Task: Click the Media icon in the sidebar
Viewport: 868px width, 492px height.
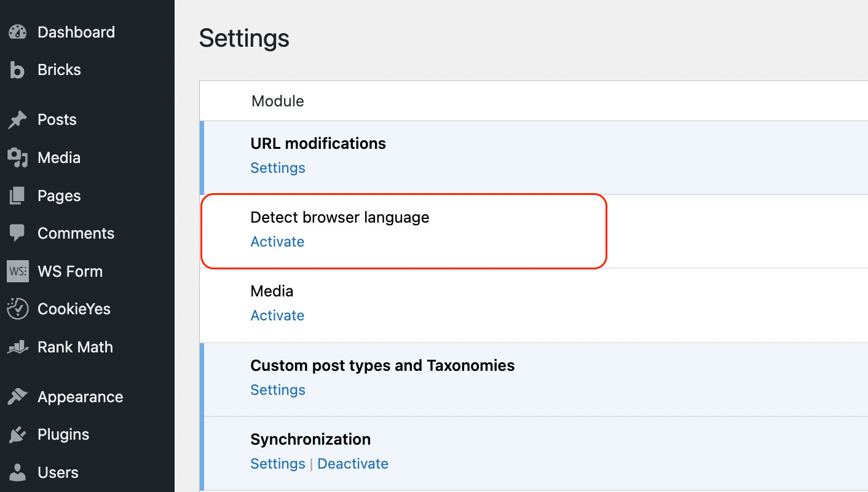Action: click(x=18, y=158)
